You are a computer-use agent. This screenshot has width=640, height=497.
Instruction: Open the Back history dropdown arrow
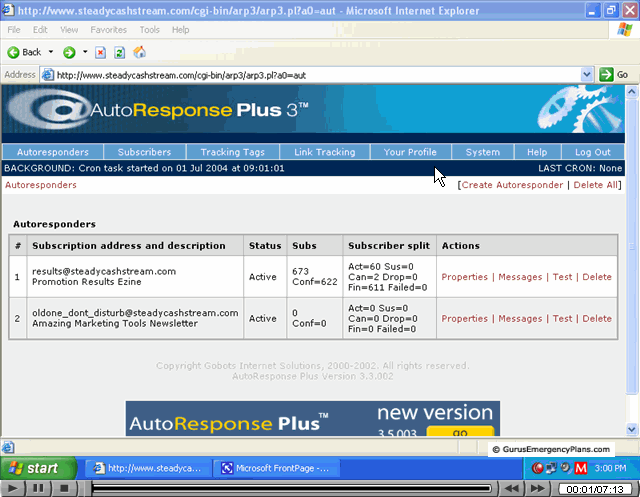click(51, 52)
